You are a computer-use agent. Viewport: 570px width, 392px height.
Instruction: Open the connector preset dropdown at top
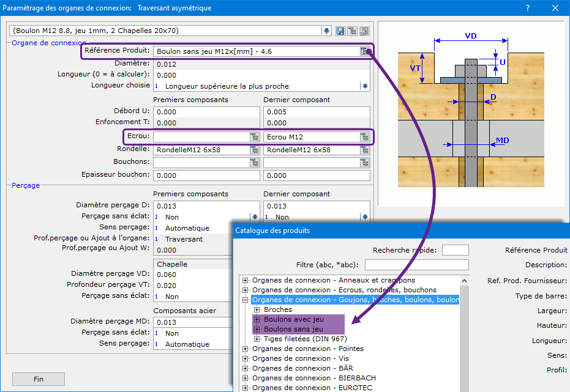[326, 31]
